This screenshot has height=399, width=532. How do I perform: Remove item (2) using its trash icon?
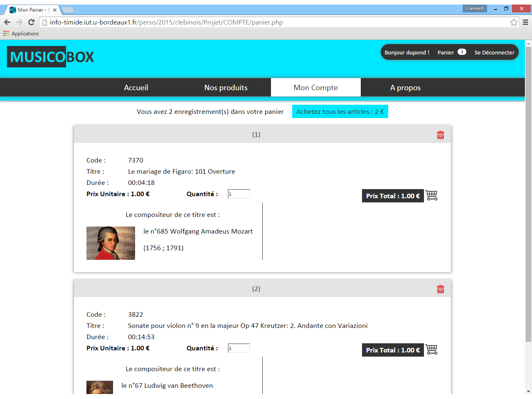441,289
